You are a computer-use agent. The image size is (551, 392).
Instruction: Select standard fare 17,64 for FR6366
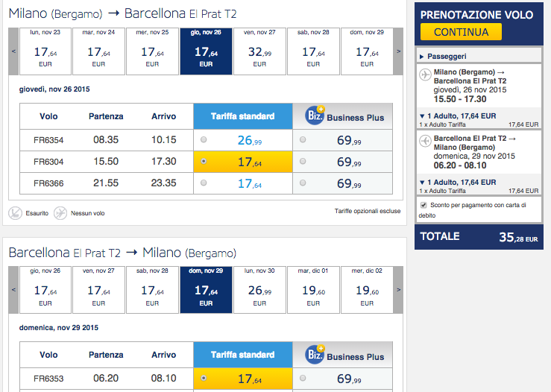pyautogui.click(x=204, y=183)
